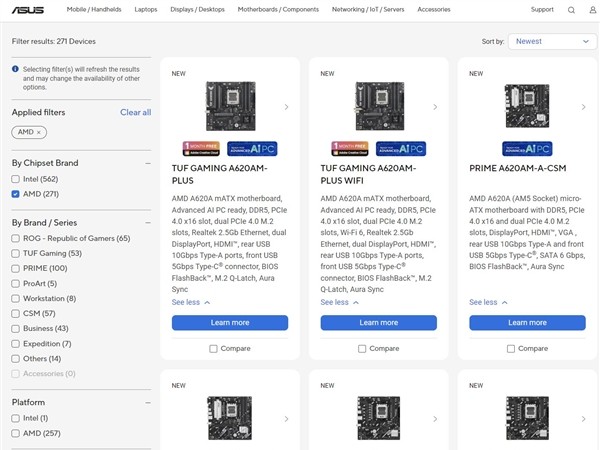600x450 pixels.
Task: Click 'Filter results: 271 Devices' text
Action: [54, 41]
